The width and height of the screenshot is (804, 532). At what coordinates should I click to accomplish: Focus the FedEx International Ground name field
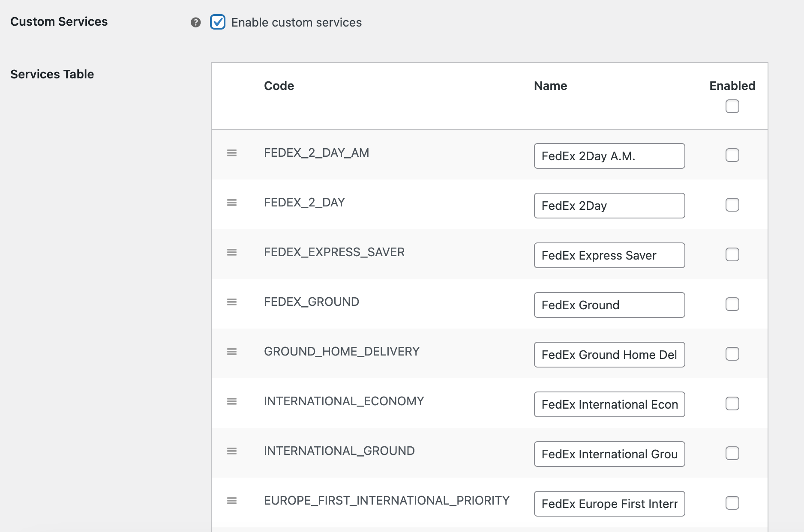[x=609, y=454]
